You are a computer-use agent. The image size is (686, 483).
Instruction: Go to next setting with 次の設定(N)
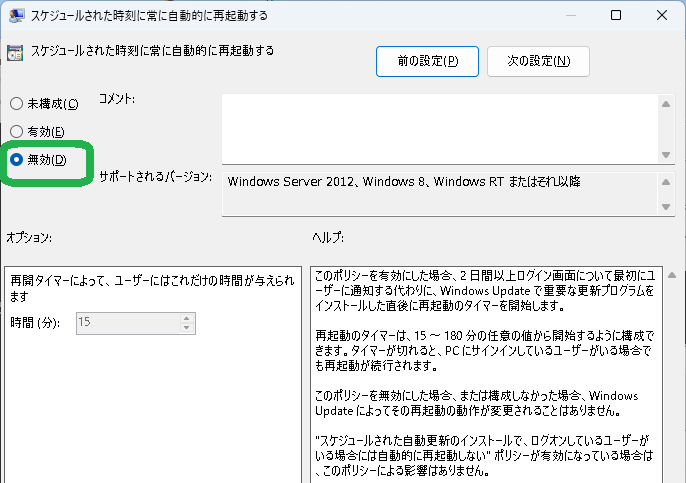[x=539, y=61]
